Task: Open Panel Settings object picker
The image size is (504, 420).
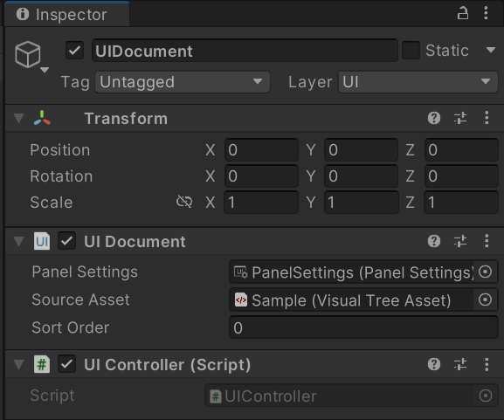Action: point(485,272)
